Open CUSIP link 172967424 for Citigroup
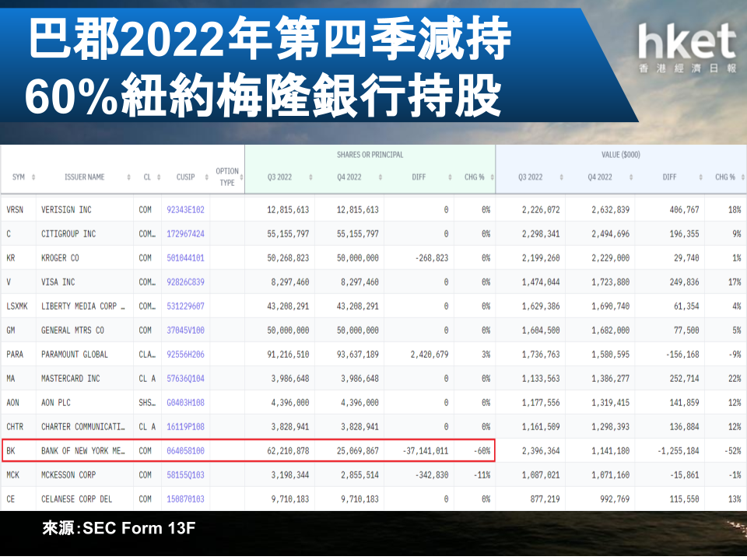 [x=185, y=234]
